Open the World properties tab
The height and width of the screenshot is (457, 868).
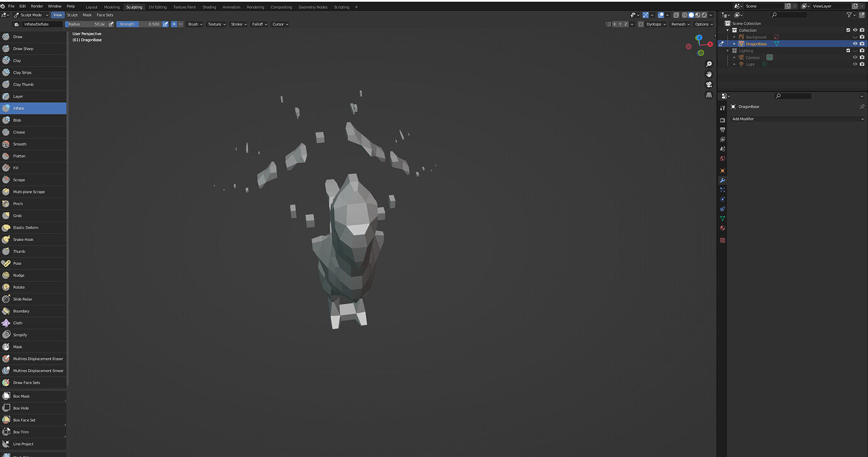722,159
